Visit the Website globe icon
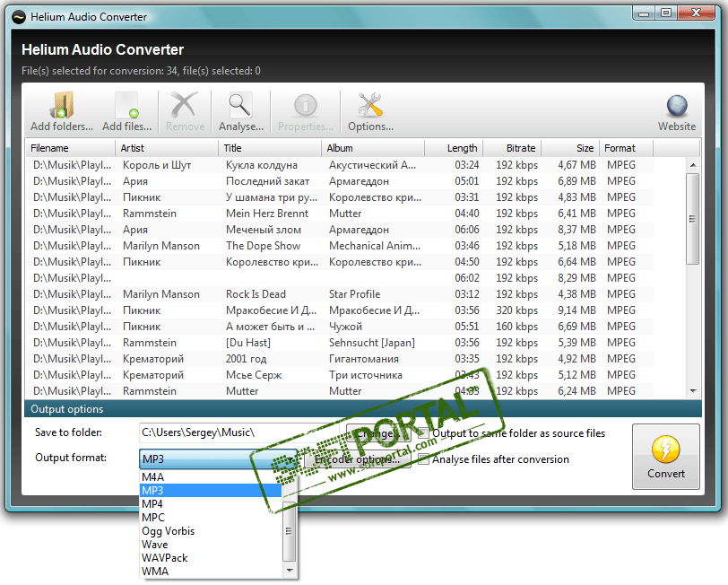 coord(677,111)
